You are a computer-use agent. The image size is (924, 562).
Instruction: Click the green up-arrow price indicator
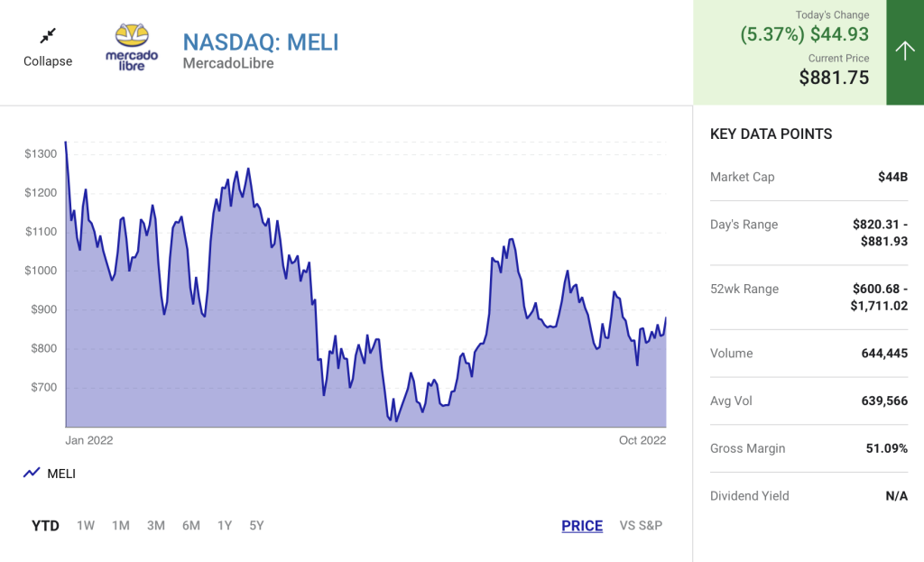pyautogui.click(x=904, y=51)
